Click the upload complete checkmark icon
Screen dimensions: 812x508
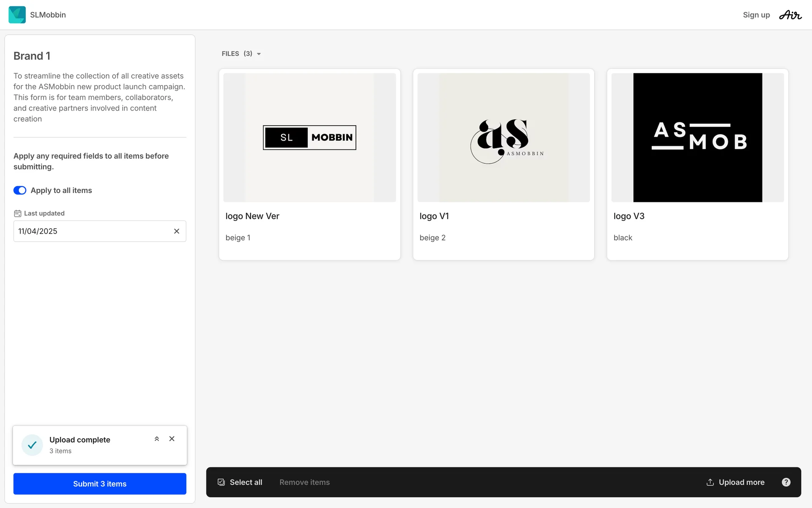[32, 445]
